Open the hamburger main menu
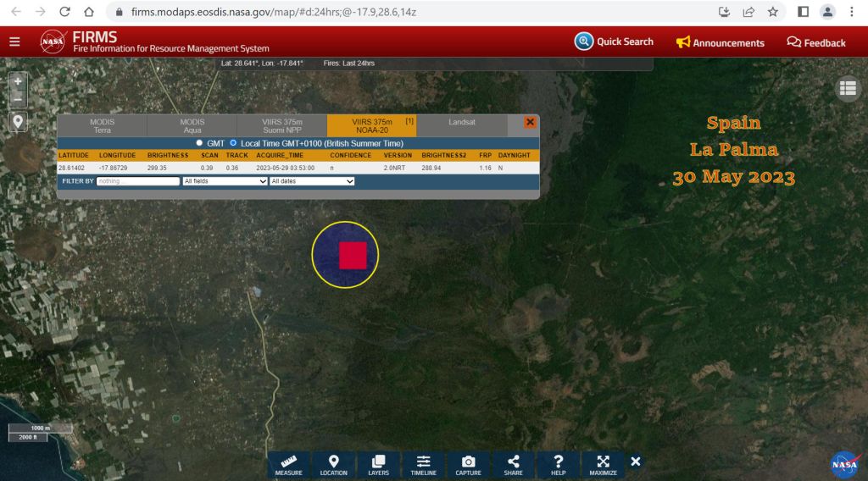The height and width of the screenshot is (481, 868). [14, 42]
